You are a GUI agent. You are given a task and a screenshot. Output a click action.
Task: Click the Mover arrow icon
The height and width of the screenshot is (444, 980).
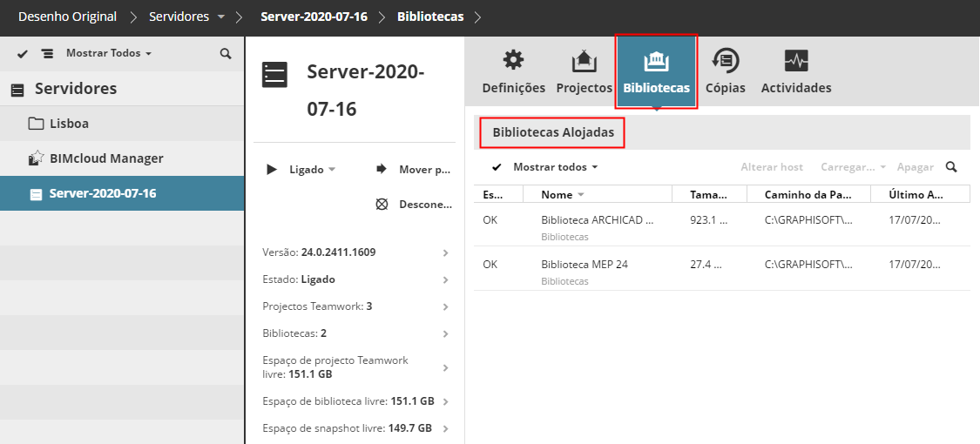coord(382,169)
